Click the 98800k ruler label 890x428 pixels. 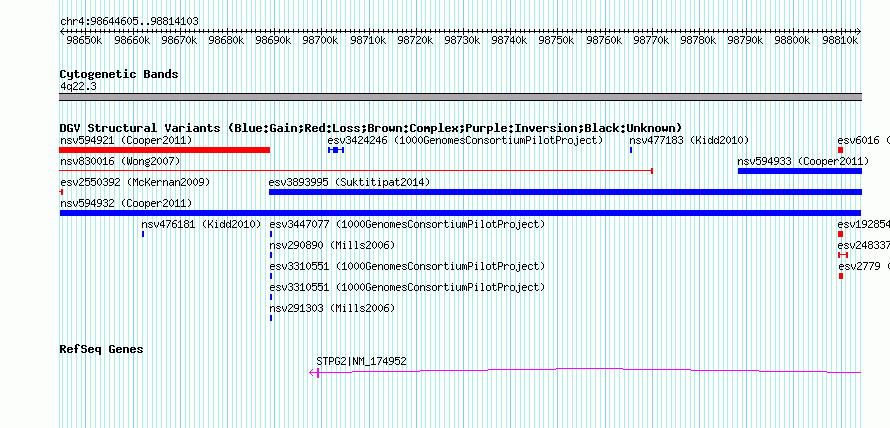tap(792, 40)
